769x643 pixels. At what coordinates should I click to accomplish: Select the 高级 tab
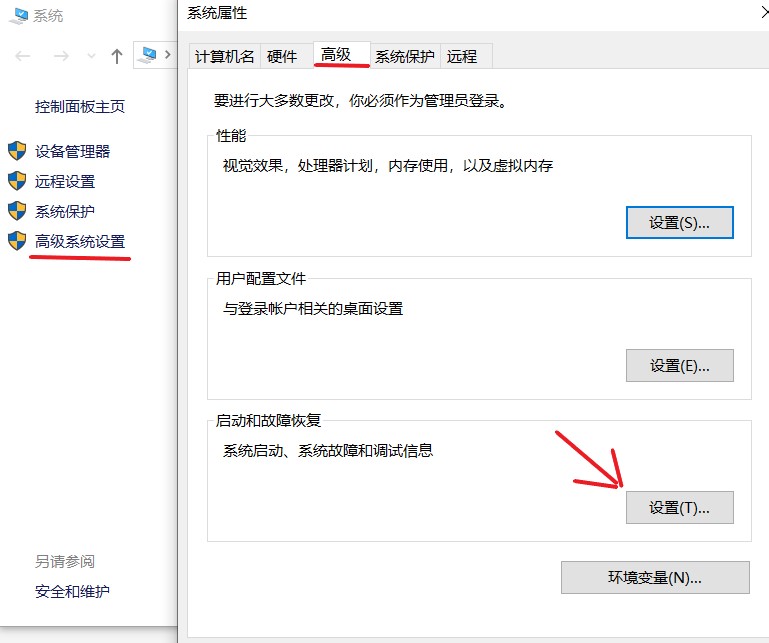[x=341, y=54]
